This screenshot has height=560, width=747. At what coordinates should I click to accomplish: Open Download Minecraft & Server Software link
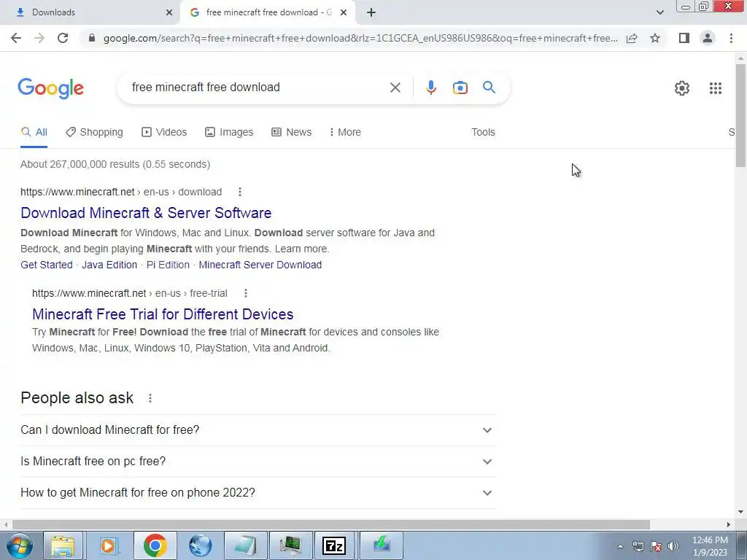(146, 213)
